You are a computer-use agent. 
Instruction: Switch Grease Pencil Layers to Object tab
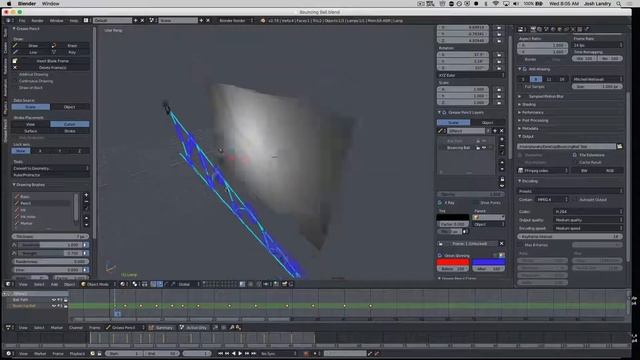(487, 122)
